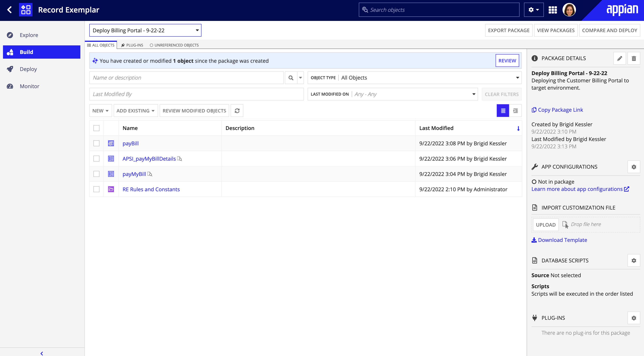
Task: Click the Appian logo
Action: click(x=622, y=10)
